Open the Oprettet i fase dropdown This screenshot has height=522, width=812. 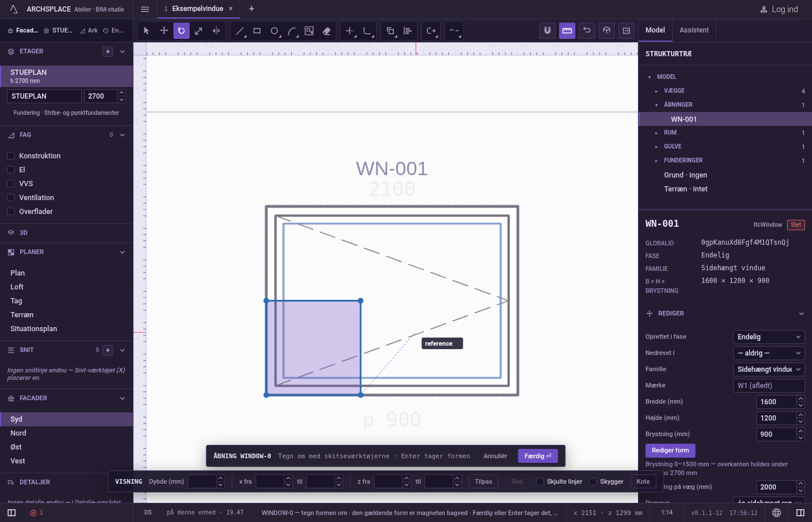[769, 337]
